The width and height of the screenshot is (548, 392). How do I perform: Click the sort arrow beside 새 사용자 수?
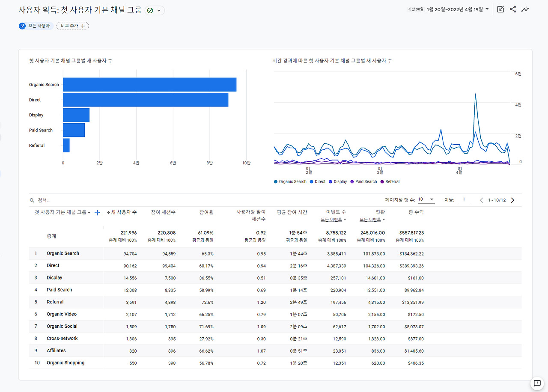click(x=108, y=212)
